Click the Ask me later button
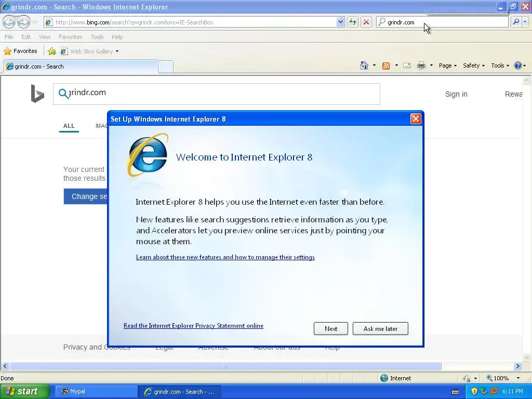This screenshot has height=399, width=532. [380, 328]
